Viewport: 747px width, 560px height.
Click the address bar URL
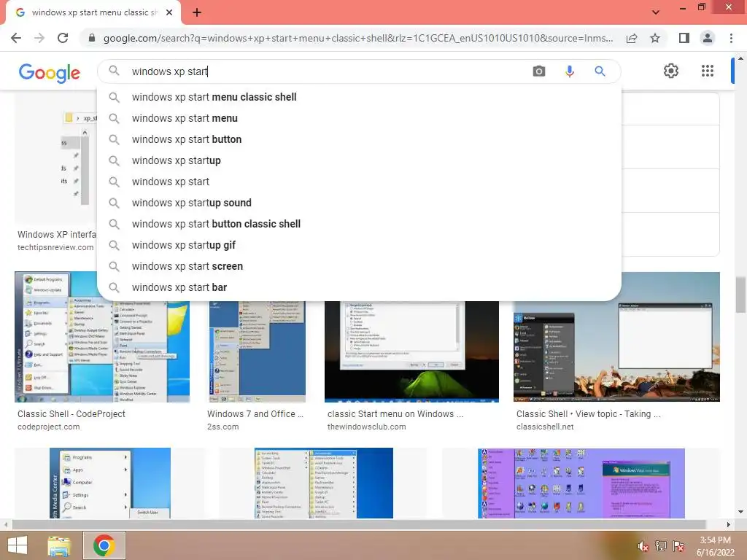click(357, 38)
